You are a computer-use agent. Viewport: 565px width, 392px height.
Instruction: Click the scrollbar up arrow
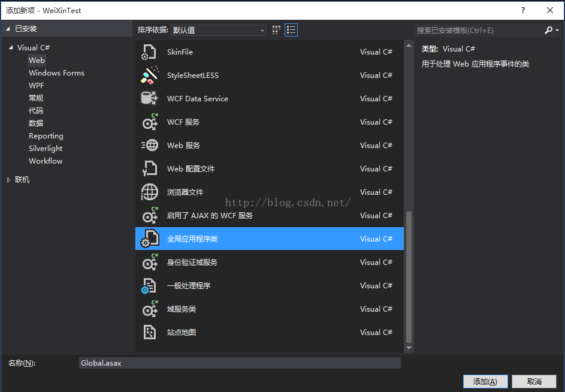click(409, 46)
